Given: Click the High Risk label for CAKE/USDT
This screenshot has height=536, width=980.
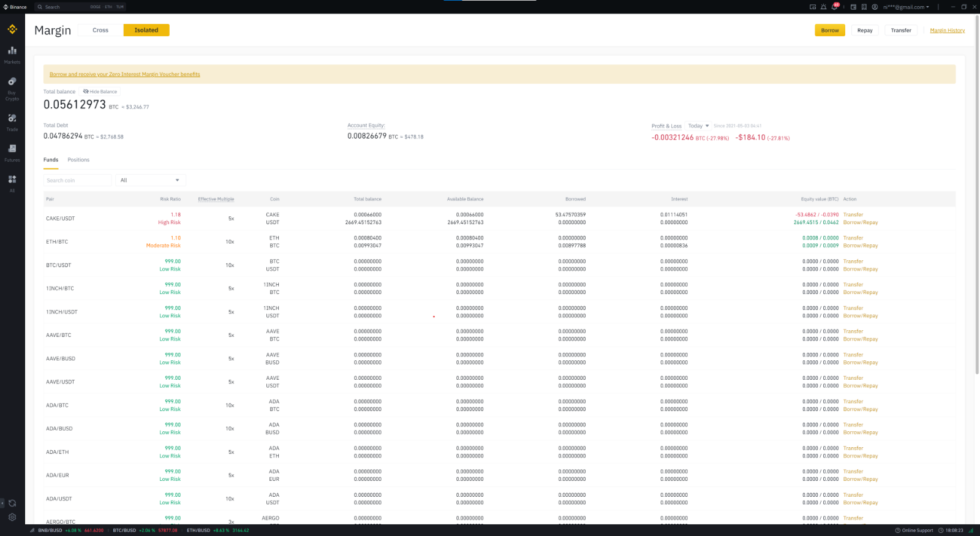Looking at the screenshot, I should point(169,222).
